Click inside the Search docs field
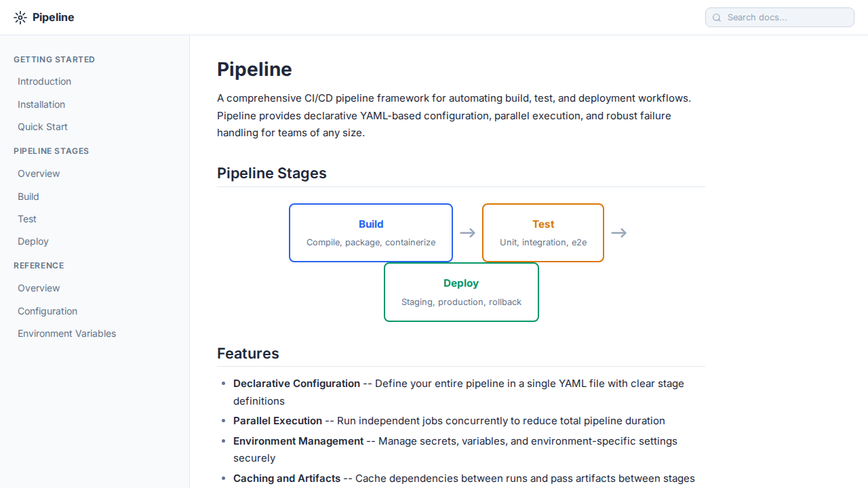868x488 pixels. 780,17
